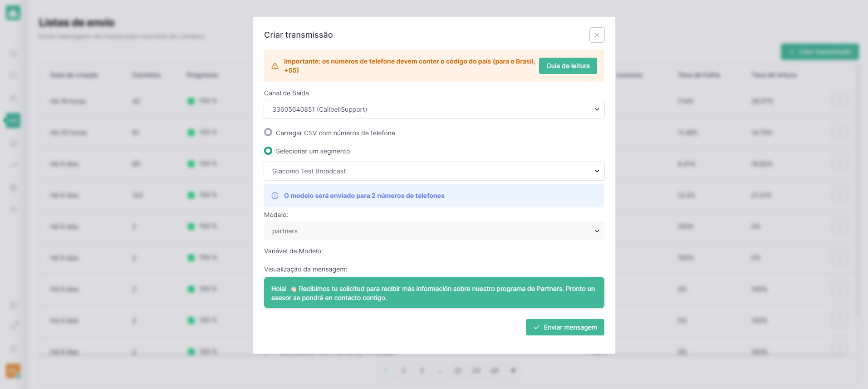Click the highlighted green broadcast sidebar icon

(13, 120)
